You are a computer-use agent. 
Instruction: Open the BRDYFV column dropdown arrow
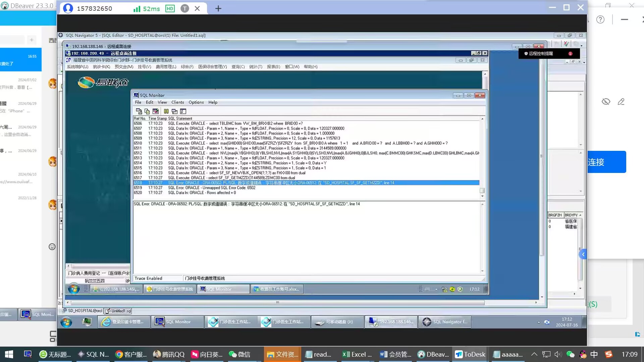click(580, 215)
